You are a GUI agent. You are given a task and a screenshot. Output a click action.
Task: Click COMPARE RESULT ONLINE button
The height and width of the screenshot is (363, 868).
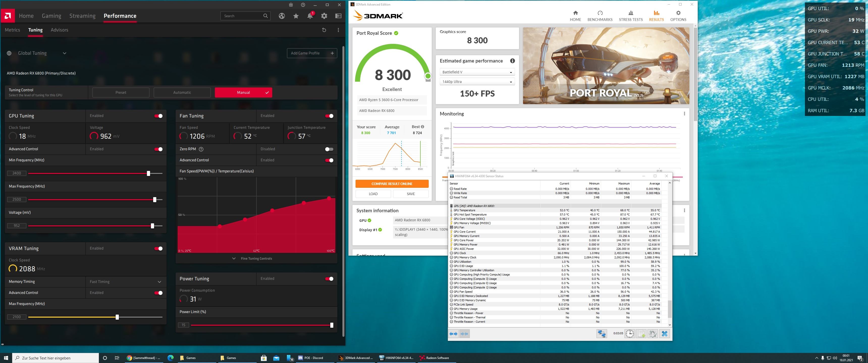pos(392,184)
